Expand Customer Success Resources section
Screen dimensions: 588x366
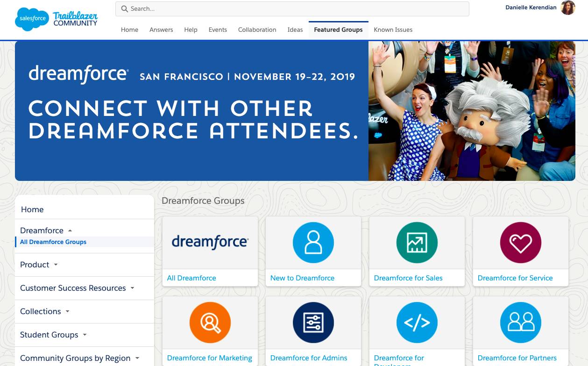132,288
